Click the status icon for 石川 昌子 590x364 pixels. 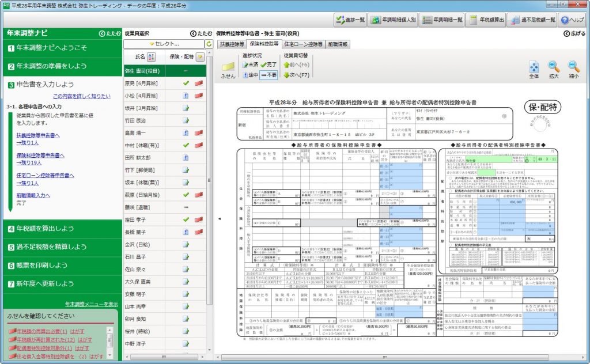186,257
